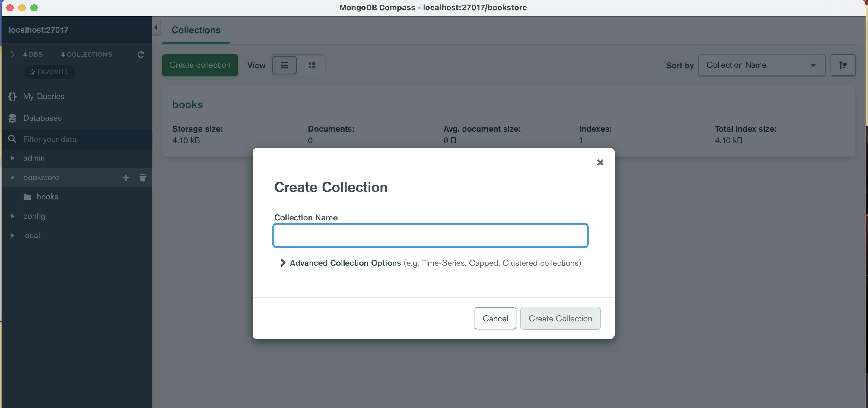868x408 pixels.
Task: Close the Compass window with red button
Action: click(10, 8)
